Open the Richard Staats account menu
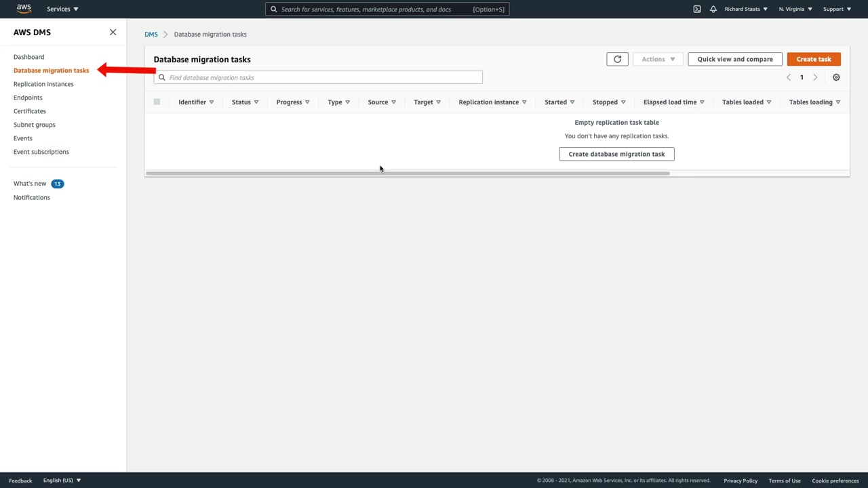 pyautogui.click(x=746, y=9)
